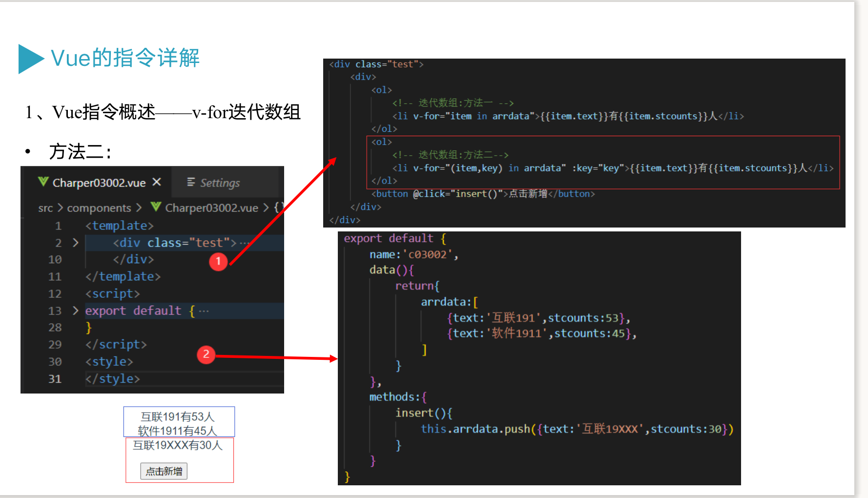
Task: Click the preview item 软件1911有45人
Action: (177, 431)
